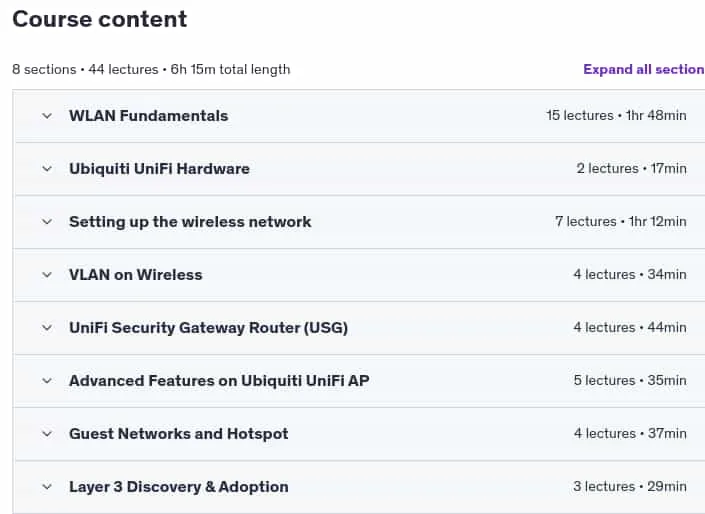Click the 3 lectures 29min label

click(630, 487)
